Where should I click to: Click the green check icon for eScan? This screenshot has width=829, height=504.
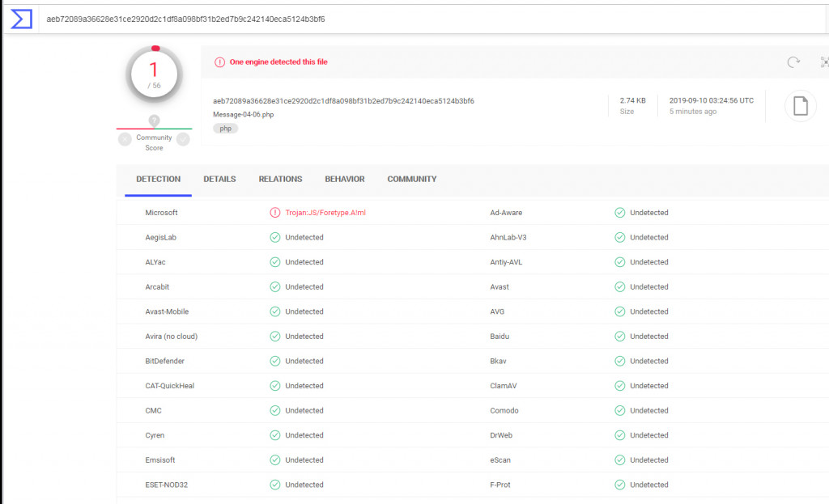click(x=619, y=460)
